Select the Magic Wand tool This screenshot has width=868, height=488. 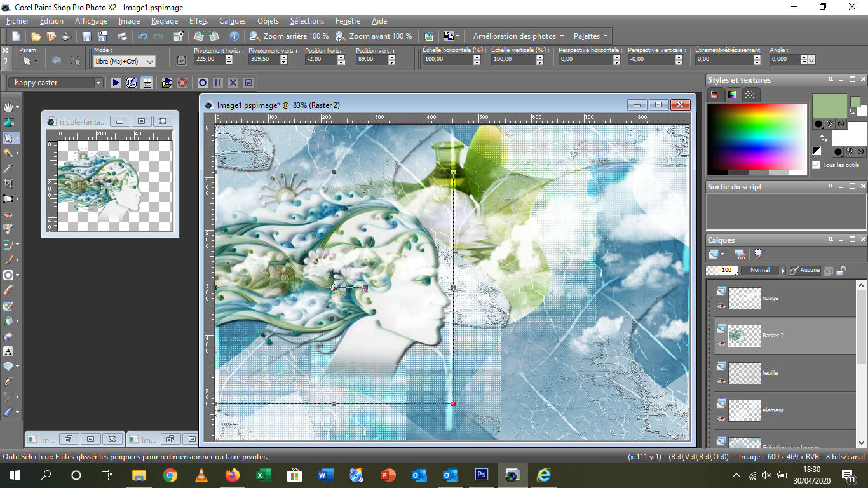[x=8, y=153]
